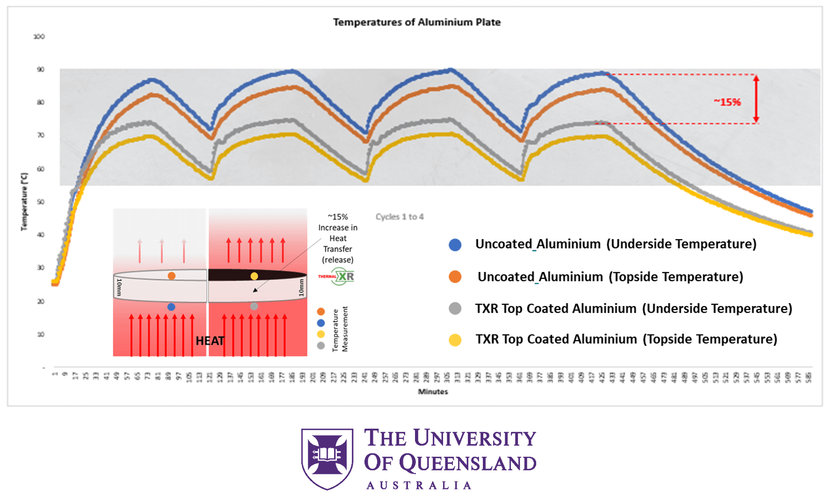The image size is (830, 504).
Task: Select yellow legend marker for TXR Topside
Action: click(x=455, y=340)
